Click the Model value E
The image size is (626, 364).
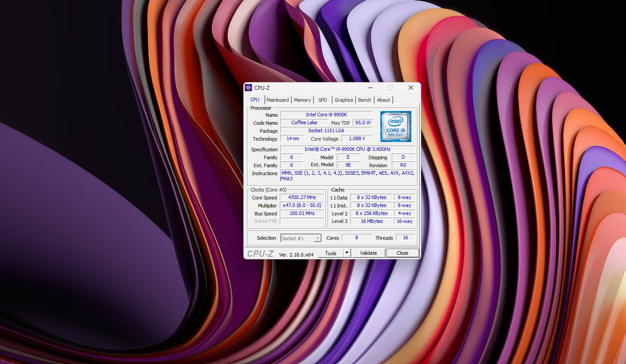348,157
